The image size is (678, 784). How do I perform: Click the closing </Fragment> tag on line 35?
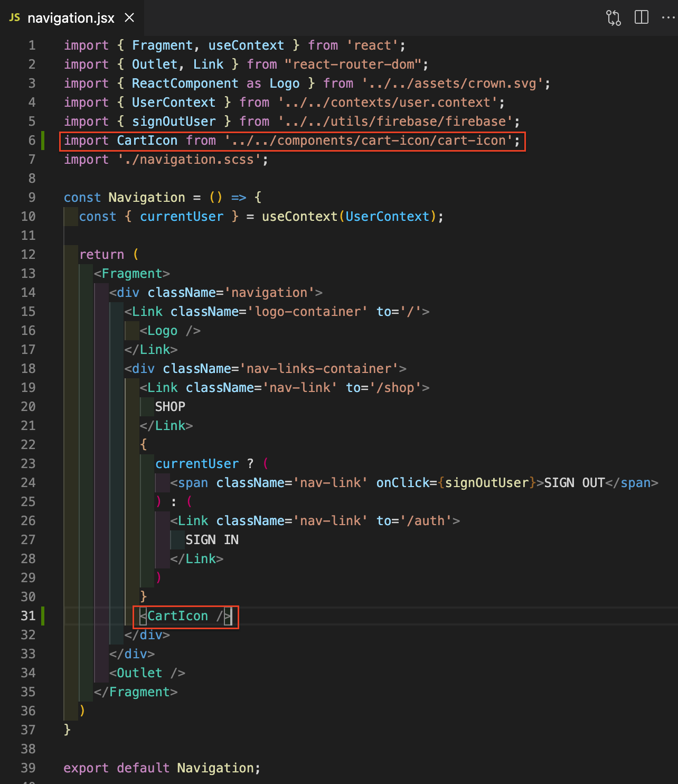click(x=136, y=692)
